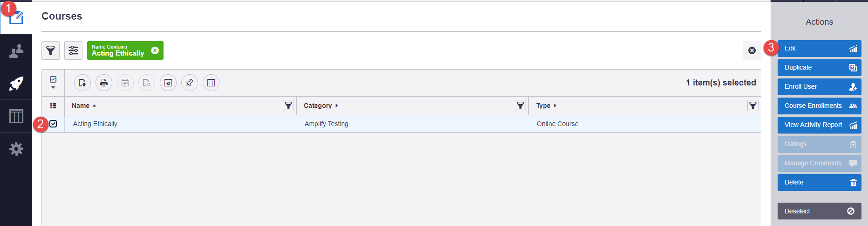868x226 pixels.
Task: Clear all filters with X button
Action: tap(752, 50)
